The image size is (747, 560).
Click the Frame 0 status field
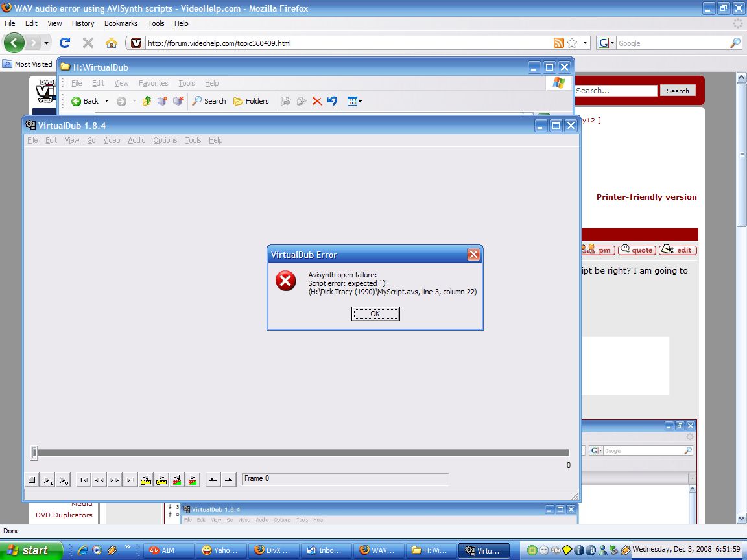coord(346,479)
